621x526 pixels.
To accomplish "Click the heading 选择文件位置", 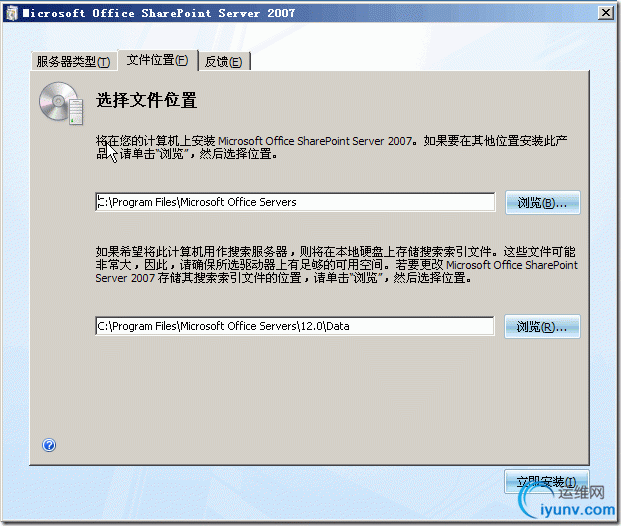I will tap(147, 100).
